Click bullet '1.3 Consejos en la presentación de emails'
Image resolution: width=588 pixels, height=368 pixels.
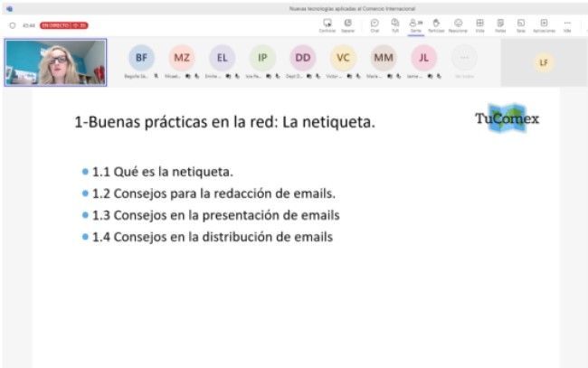click(216, 215)
